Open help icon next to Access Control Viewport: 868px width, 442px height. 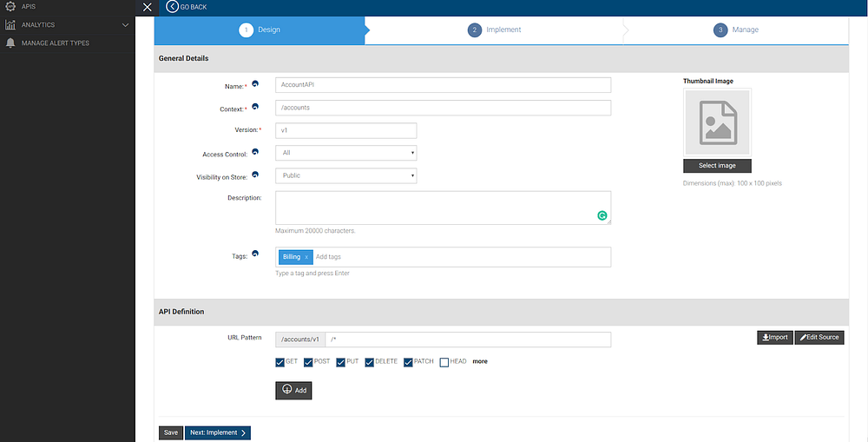255,151
